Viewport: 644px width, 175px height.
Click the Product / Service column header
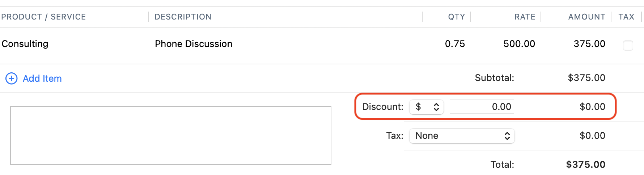[43, 17]
